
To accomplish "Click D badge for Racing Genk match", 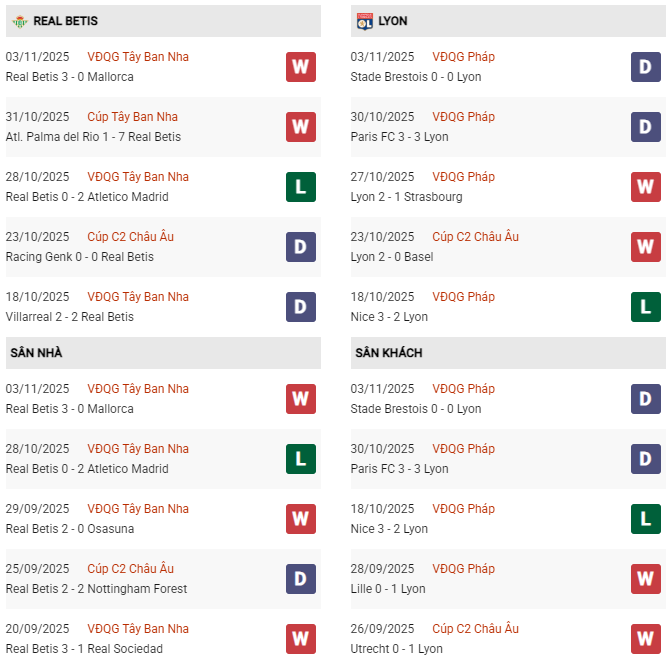I will (x=300, y=247).
